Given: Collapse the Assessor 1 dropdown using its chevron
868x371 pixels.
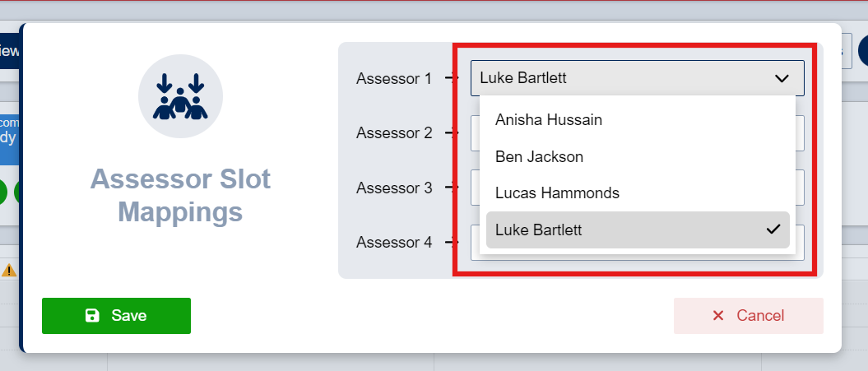Looking at the screenshot, I should click(x=782, y=79).
